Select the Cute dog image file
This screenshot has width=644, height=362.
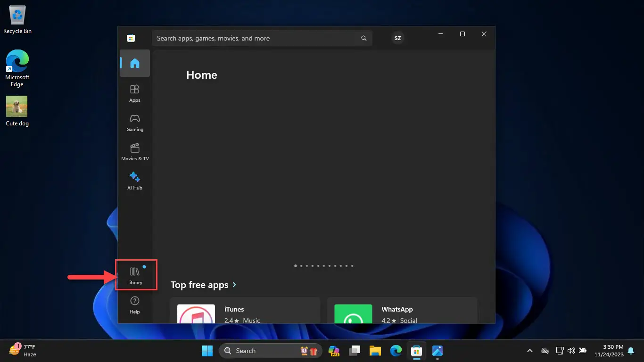(17, 111)
